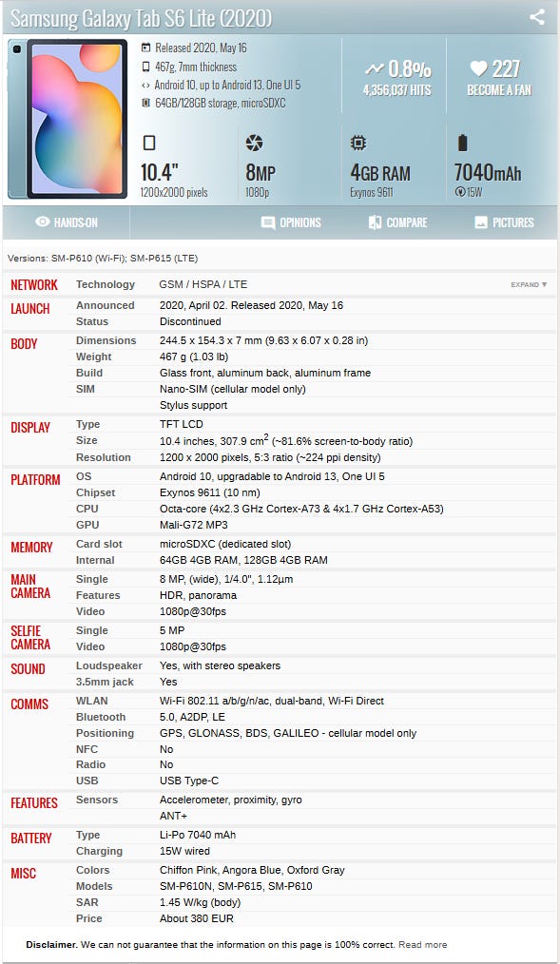The height and width of the screenshot is (964, 560).
Task: Click the chipset icon above 4GB RAM
Action: 358,144
